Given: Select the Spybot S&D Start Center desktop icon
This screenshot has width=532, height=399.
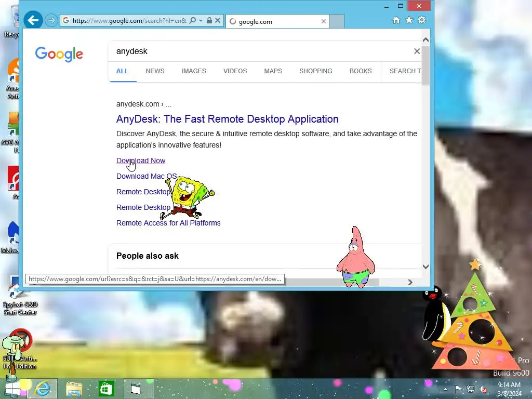Looking at the screenshot, I should click(20, 295).
